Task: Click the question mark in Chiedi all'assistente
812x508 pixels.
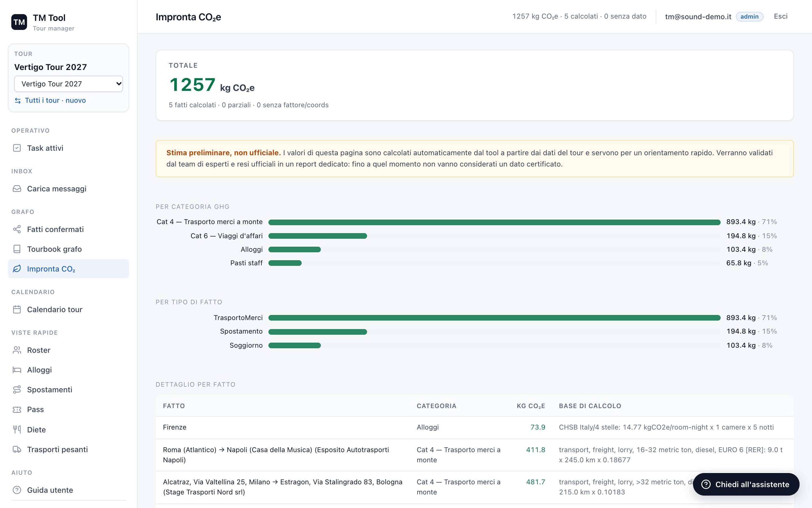Action: [706, 485]
